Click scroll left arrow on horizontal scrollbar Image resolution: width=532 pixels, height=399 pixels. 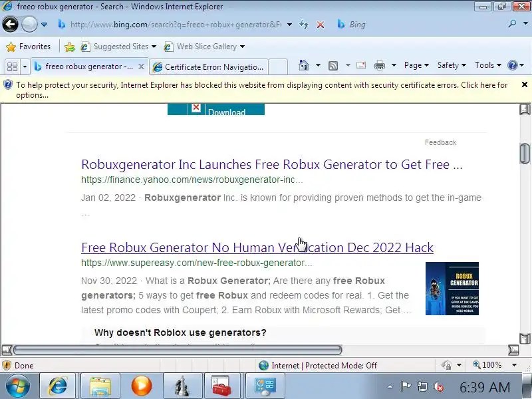7,350
